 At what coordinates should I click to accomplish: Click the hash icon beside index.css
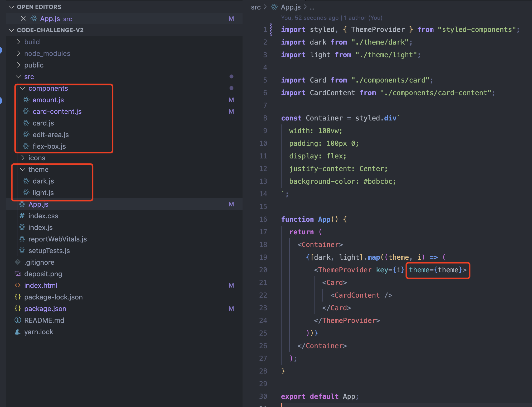point(22,216)
